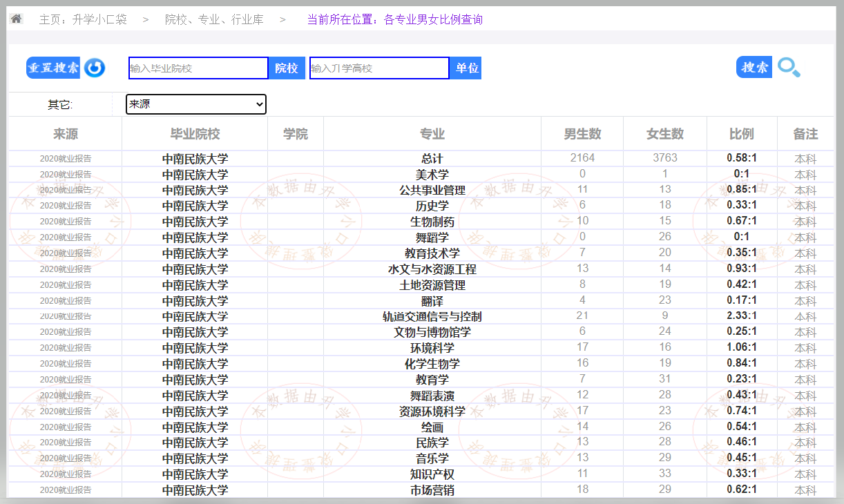This screenshot has height=504, width=844.
Task: Click the 总计 row major cell
Action: point(432,158)
